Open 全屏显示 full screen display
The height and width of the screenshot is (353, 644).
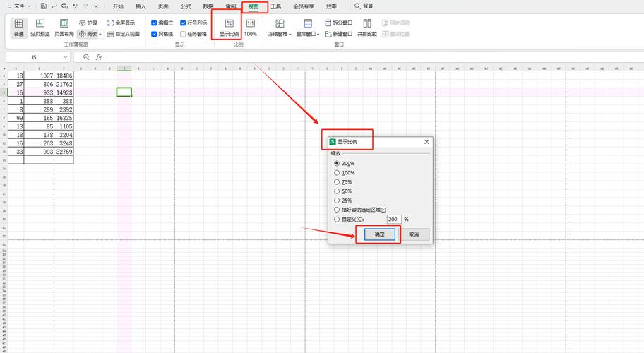121,23
